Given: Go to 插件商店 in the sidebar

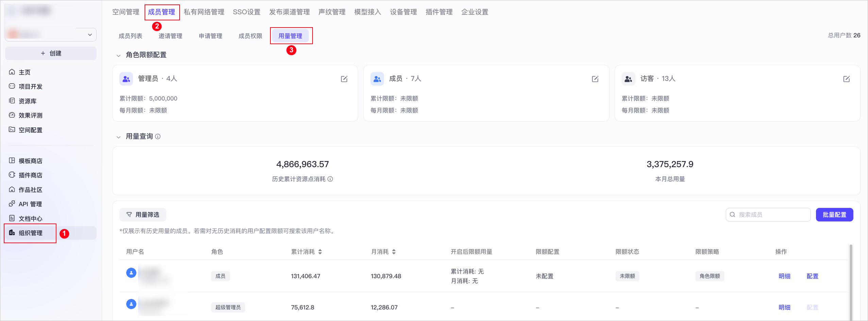Looking at the screenshot, I should point(30,175).
